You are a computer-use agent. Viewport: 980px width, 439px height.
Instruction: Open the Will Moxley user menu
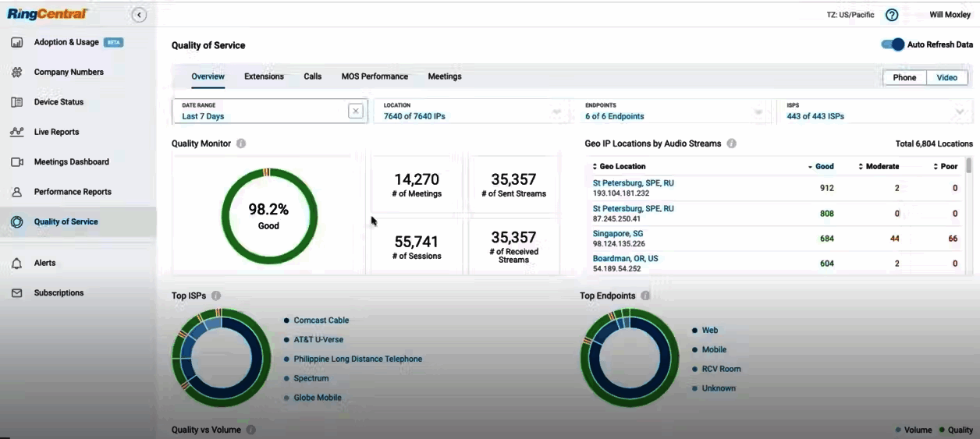950,15
